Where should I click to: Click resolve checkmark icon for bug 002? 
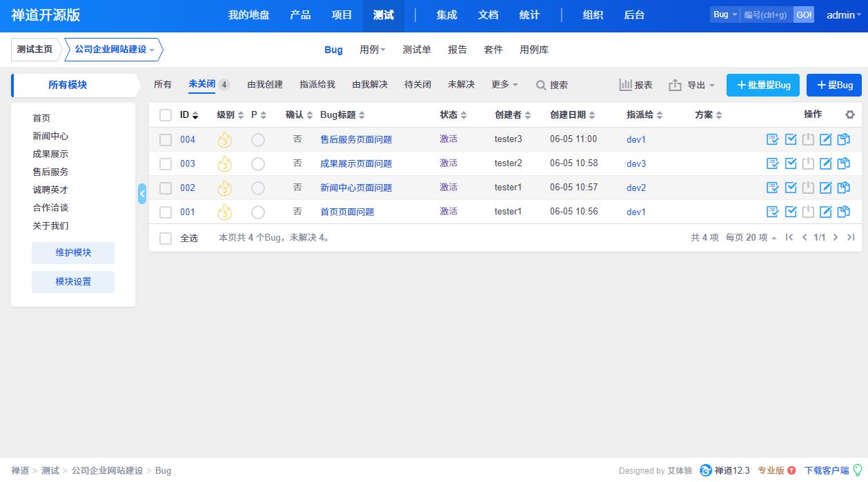[x=791, y=188]
